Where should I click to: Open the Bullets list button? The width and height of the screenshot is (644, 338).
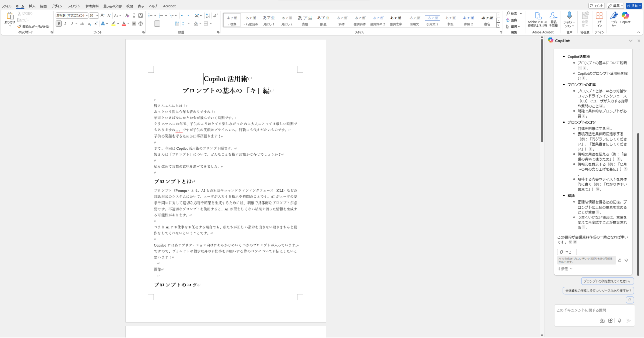[151, 16]
